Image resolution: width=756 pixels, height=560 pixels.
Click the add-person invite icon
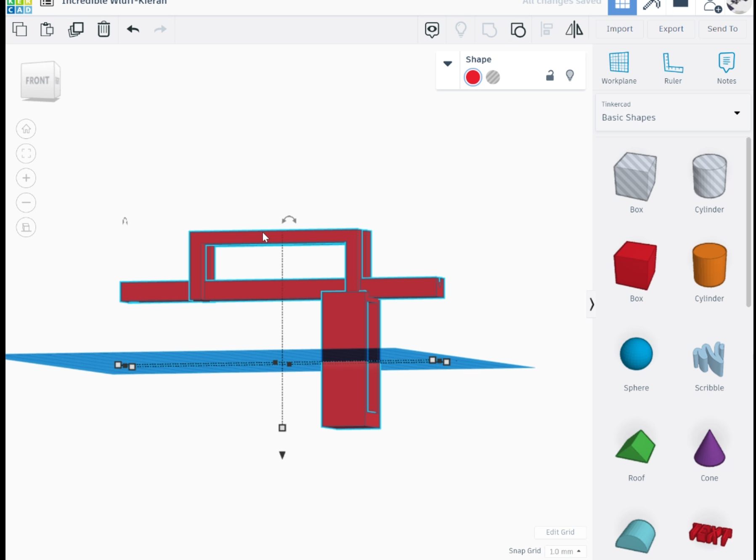point(712,6)
